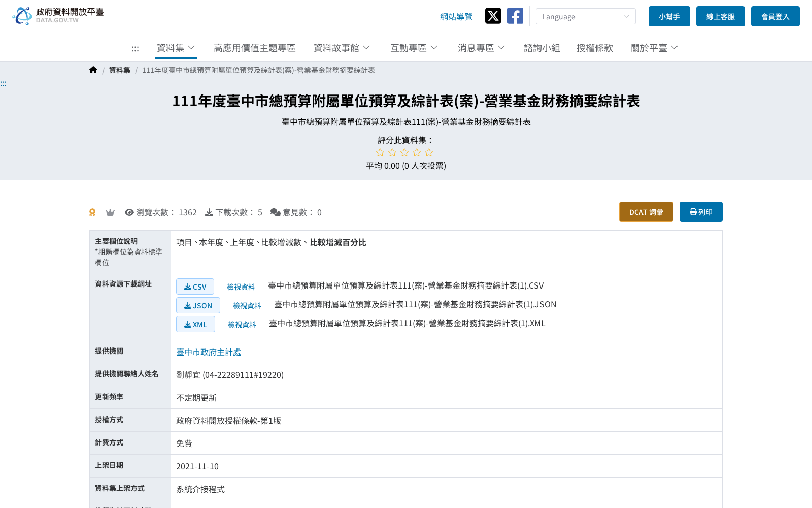Click the 平均 0.00 (0 人次投票) rating text
The height and width of the screenshot is (508, 812).
(x=406, y=166)
